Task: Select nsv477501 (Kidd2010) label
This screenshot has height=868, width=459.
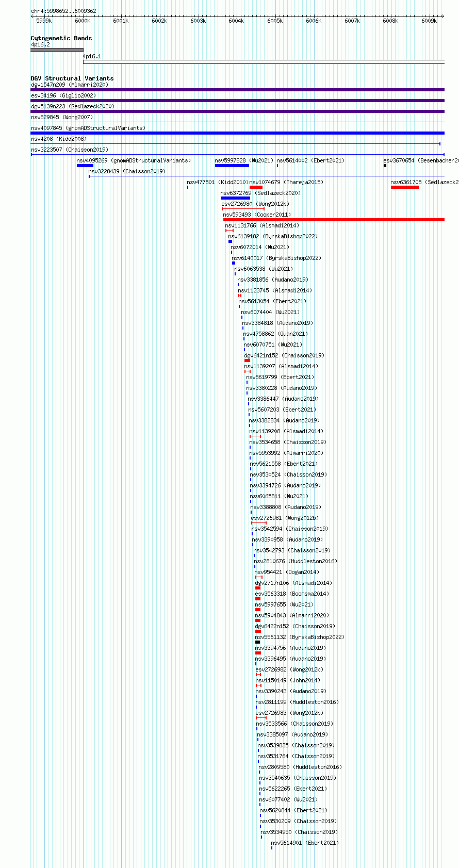Action: [218, 182]
